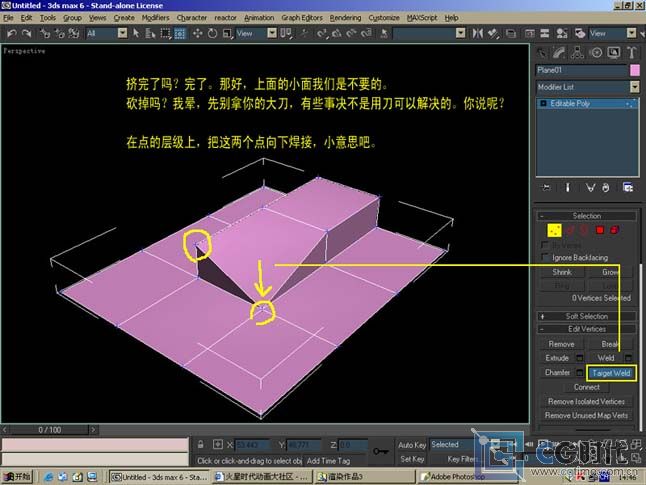Expand the Editable Poly stack entry
Screen dimensions: 646x485
tap(543, 103)
